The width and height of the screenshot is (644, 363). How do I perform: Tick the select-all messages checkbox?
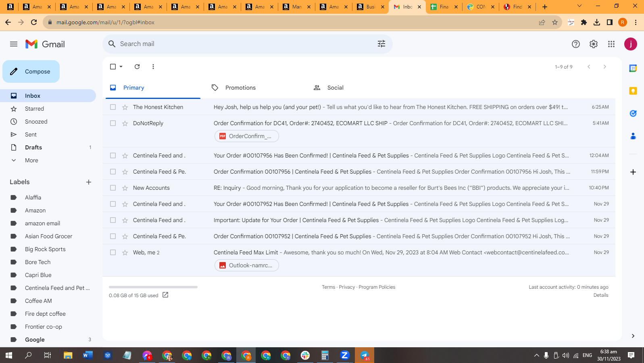[x=113, y=67]
